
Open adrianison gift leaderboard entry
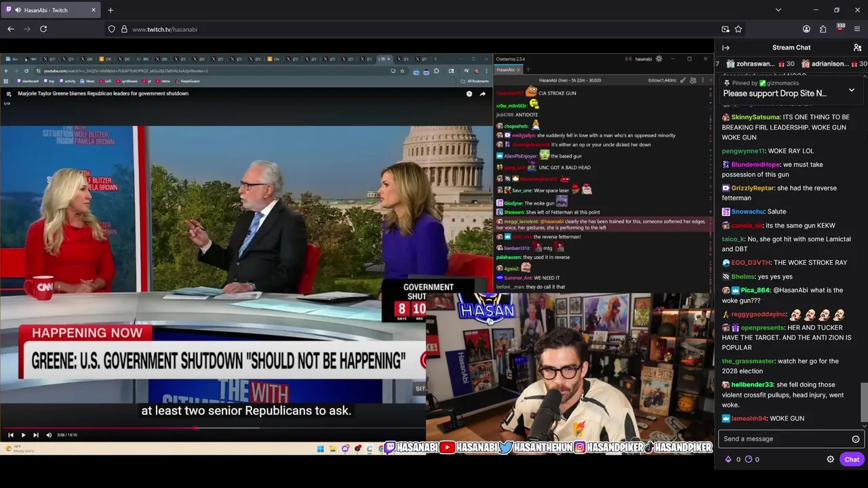pyautogui.click(x=834, y=64)
